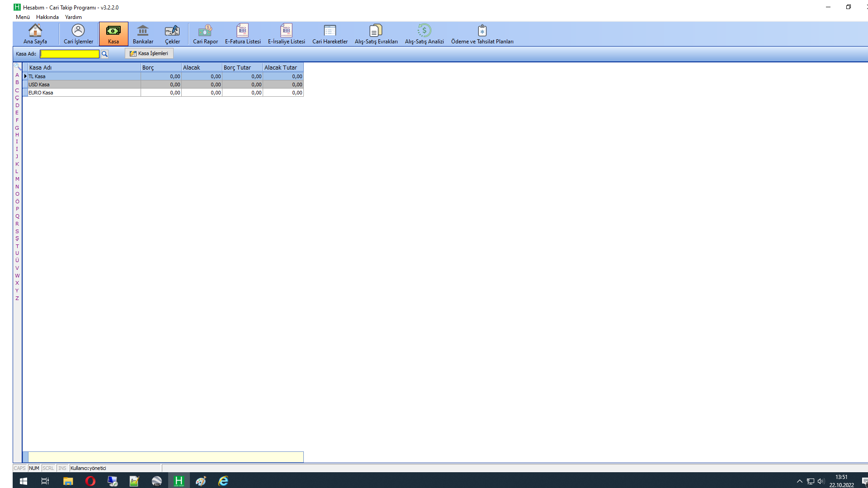
Task: Launch Opera browser from taskbar
Action: pyautogui.click(x=90, y=481)
